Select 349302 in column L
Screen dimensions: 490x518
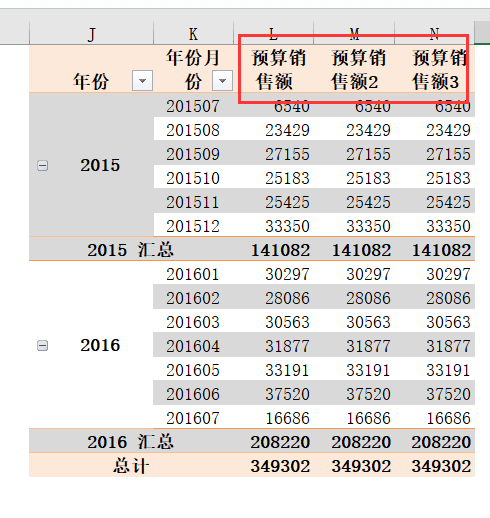pyautogui.click(x=281, y=466)
